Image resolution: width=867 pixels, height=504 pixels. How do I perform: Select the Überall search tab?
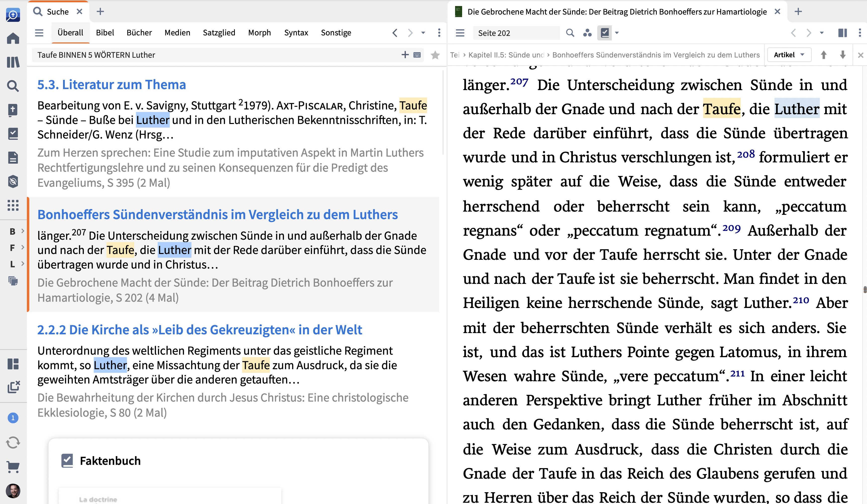[x=70, y=33]
